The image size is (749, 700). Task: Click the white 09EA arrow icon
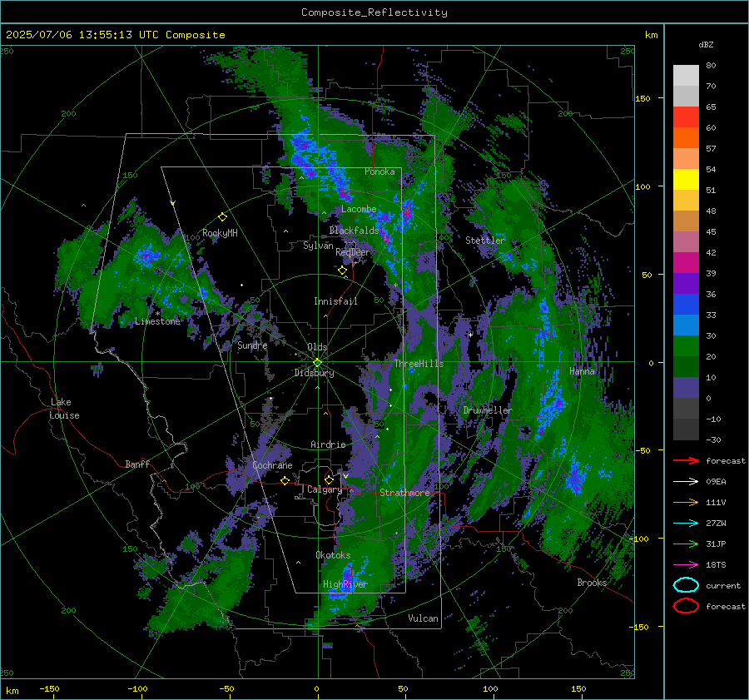[686, 482]
